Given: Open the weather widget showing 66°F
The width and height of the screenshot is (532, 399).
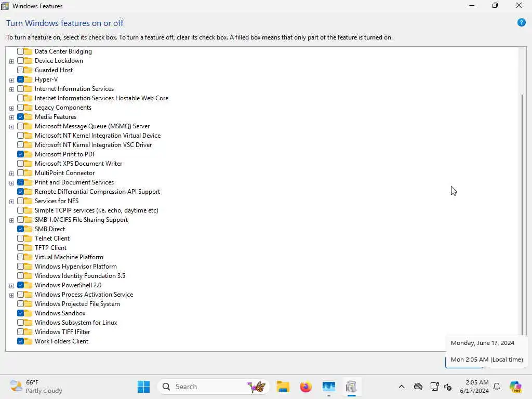Looking at the screenshot, I should (36, 387).
